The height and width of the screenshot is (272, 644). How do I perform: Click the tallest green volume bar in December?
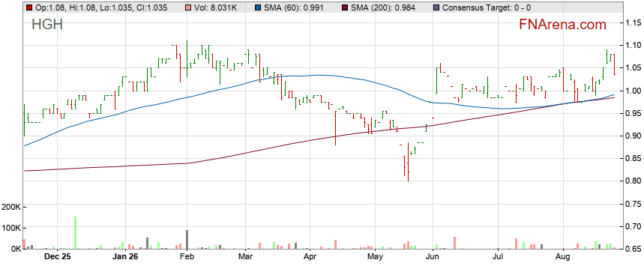75,232
